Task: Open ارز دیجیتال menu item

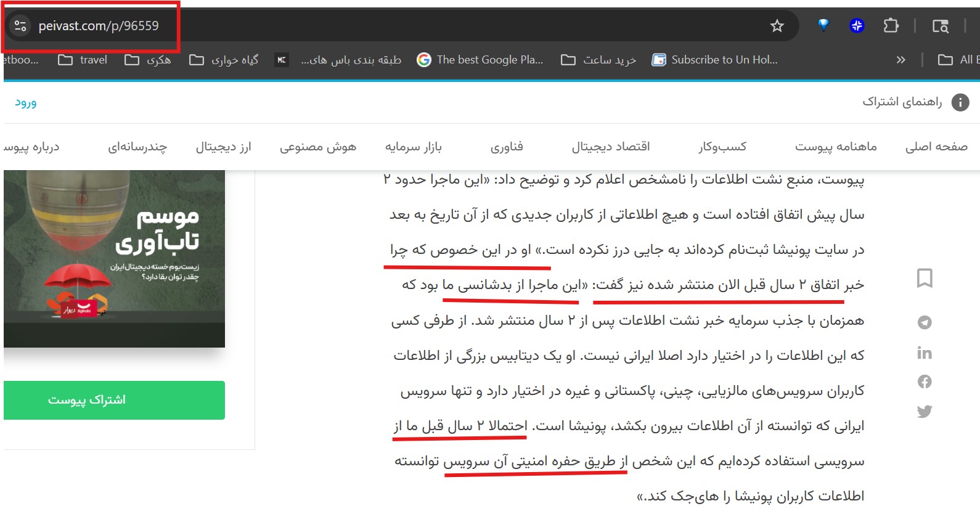Action: point(224,147)
